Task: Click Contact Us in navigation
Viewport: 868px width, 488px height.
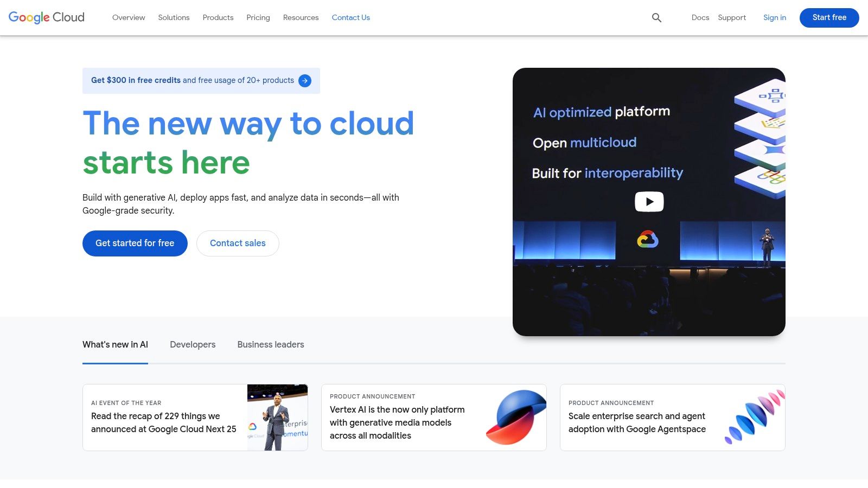Action: [x=351, y=17]
